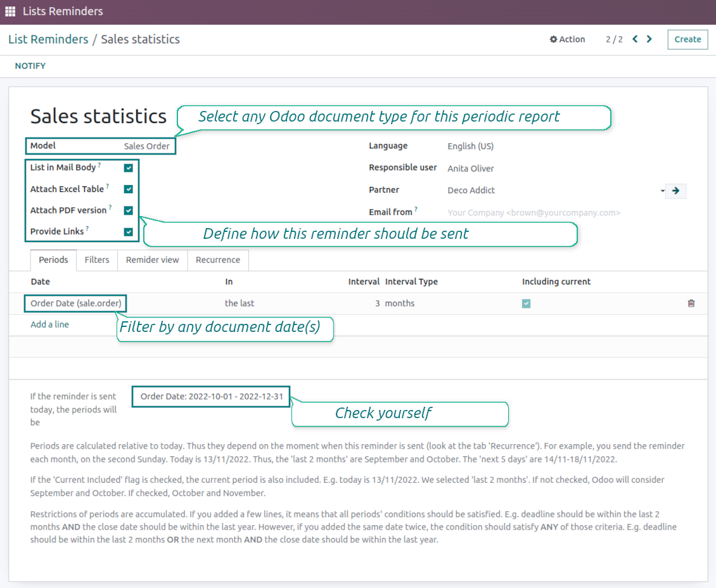The width and height of the screenshot is (716, 588).
Task: Click the Interval column header
Action: click(364, 282)
